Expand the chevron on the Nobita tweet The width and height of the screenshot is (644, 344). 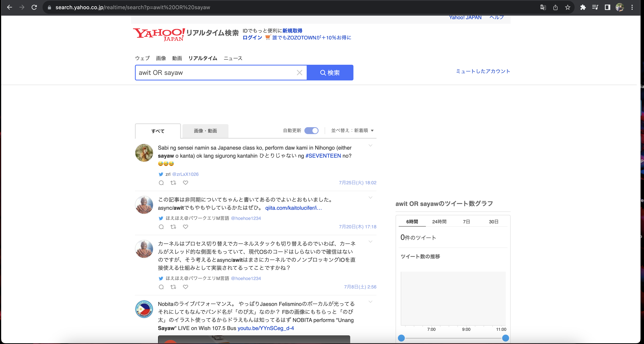[370, 302]
